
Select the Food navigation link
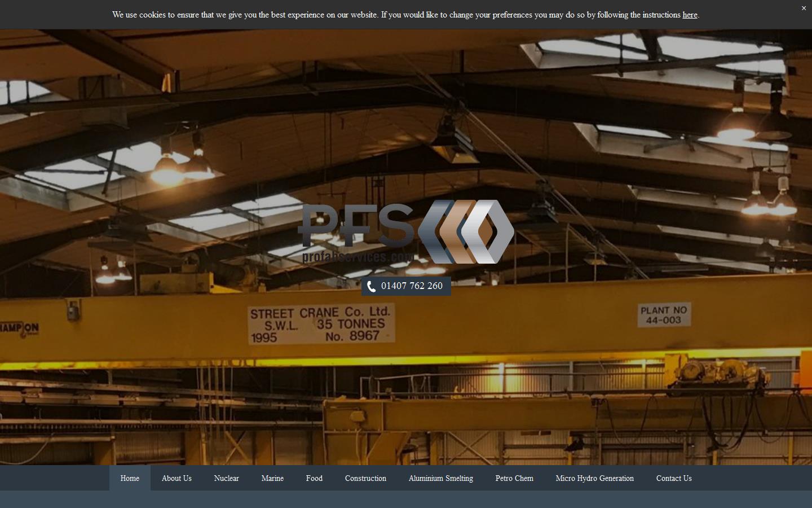(x=314, y=478)
